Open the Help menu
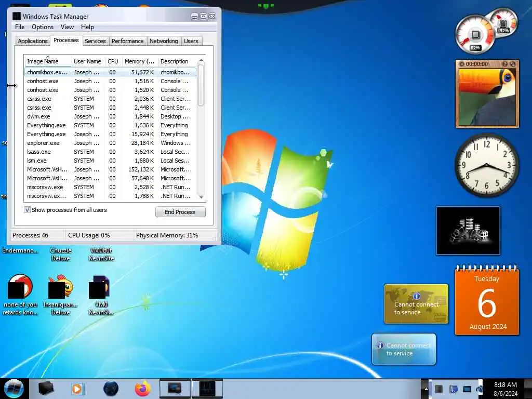 pyautogui.click(x=87, y=27)
